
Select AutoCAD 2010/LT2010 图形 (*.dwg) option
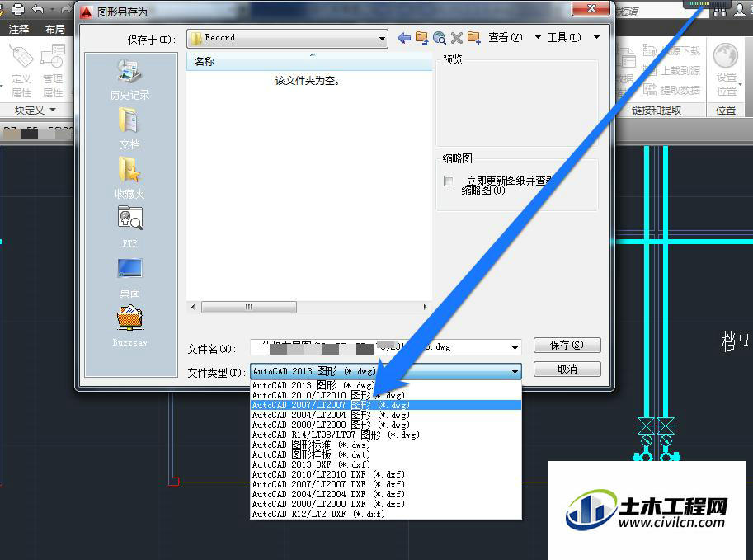[x=386, y=395]
